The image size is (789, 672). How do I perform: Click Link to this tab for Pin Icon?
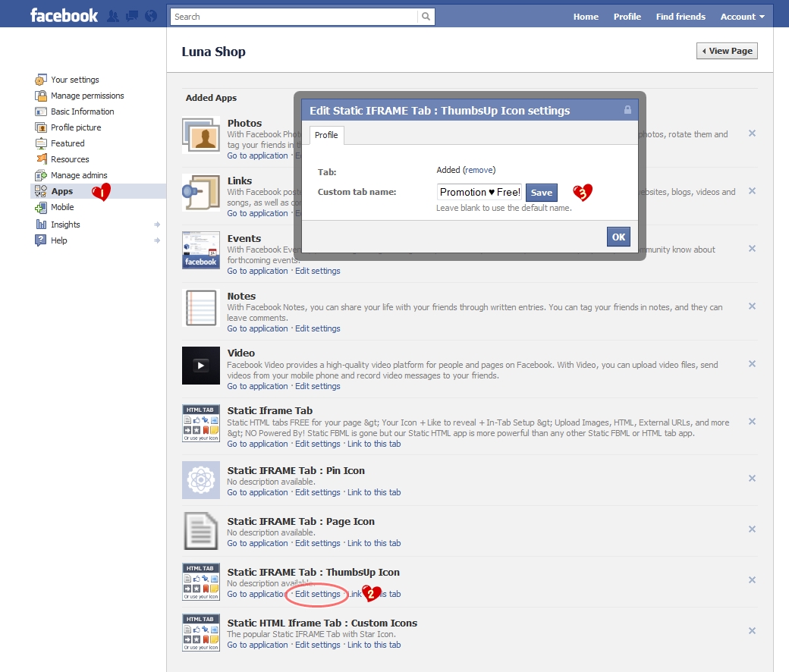pos(374,492)
